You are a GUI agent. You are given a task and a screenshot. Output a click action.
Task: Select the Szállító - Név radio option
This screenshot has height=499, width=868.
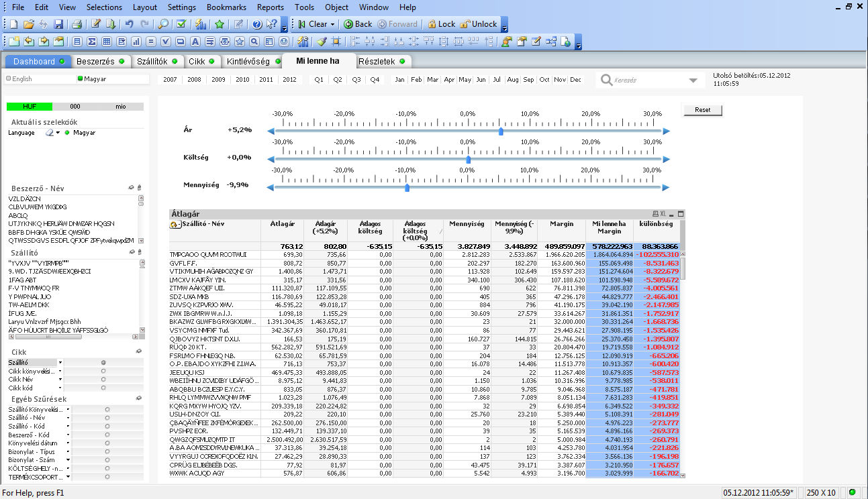point(107,417)
